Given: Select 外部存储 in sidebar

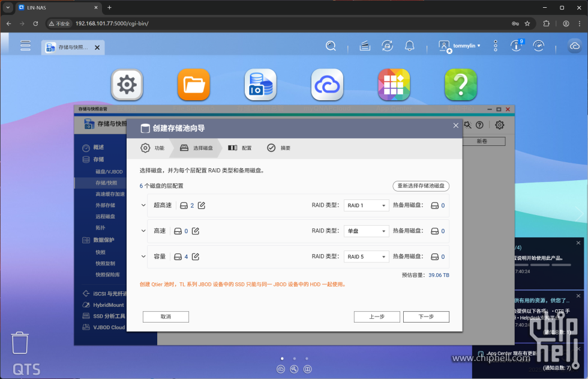Looking at the screenshot, I should (105, 205).
